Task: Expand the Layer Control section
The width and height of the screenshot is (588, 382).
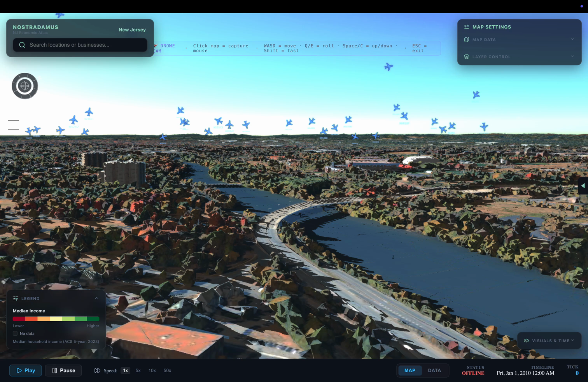Action: coord(572,57)
